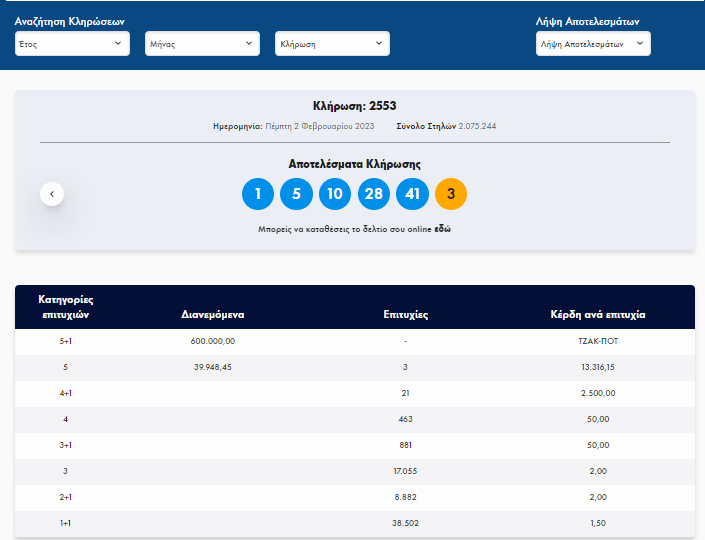Click the Κέρδη ανά επιτυχία header
Screen dimensions: 705x540
pyautogui.click(x=598, y=314)
